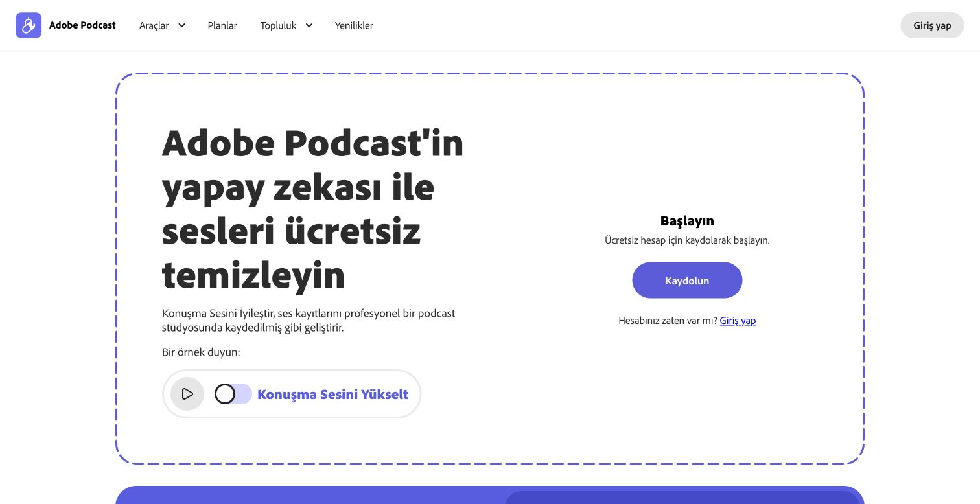Play the sample audio clip
The height and width of the screenshot is (504, 980).
pyautogui.click(x=187, y=394)
